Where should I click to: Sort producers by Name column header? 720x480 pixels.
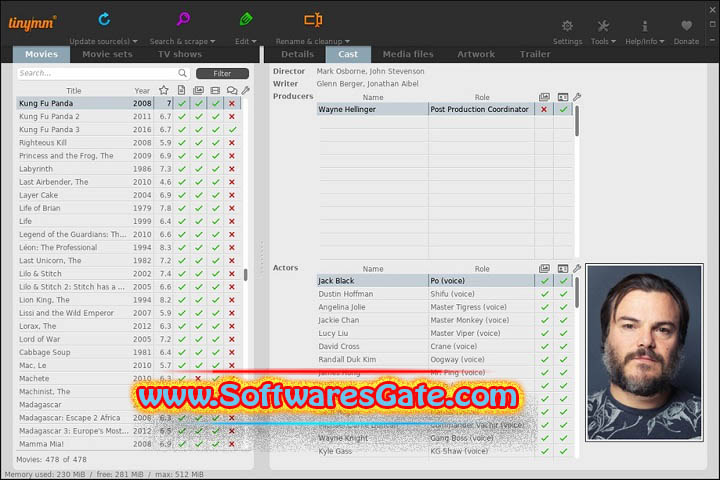373,97
